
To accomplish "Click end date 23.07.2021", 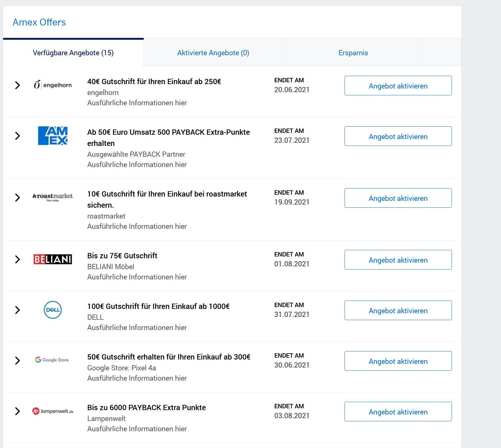I will tap(292, 140).
